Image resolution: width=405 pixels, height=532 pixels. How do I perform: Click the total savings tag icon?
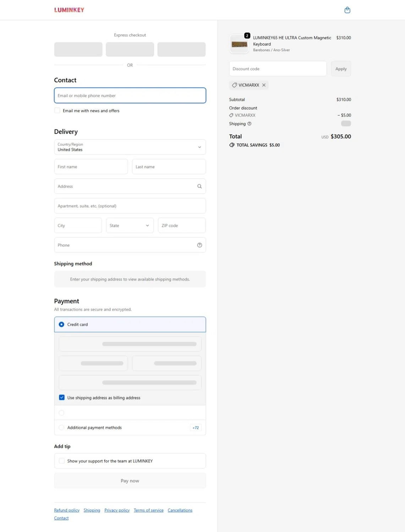232,145
